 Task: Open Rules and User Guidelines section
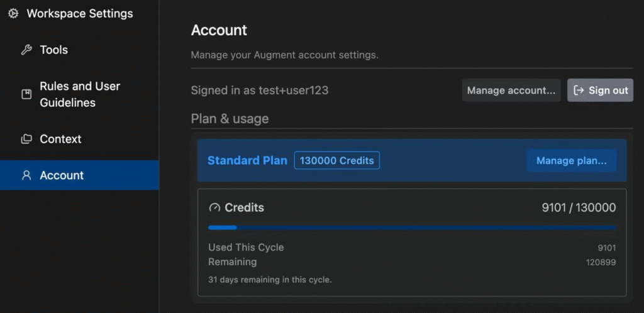coord(79,94)
